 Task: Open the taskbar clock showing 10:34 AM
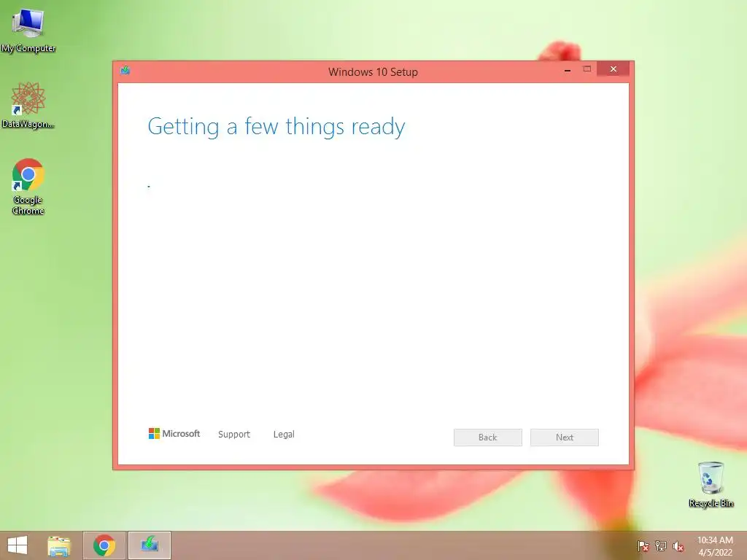click(x=715, y=546)
